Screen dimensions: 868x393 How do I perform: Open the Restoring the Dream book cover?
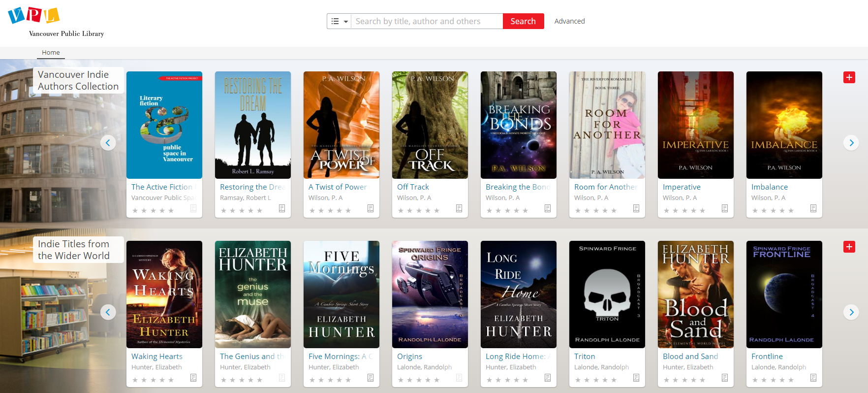coord(253,125)
